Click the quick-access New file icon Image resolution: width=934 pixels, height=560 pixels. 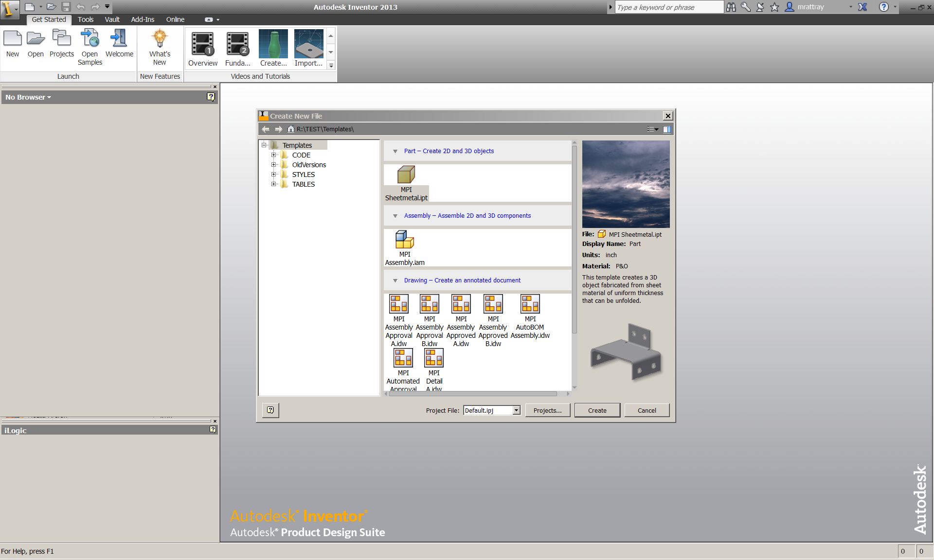click(x=30, y=7)
